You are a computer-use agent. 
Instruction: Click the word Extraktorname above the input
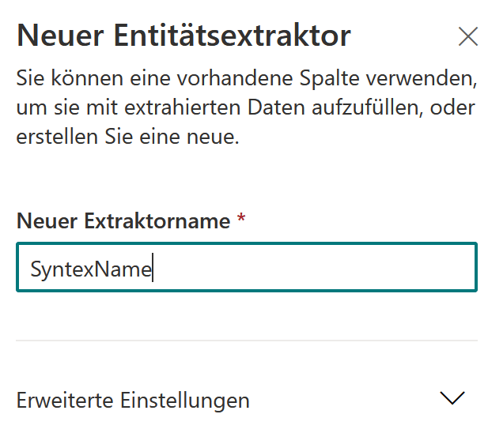pos(157,221)
